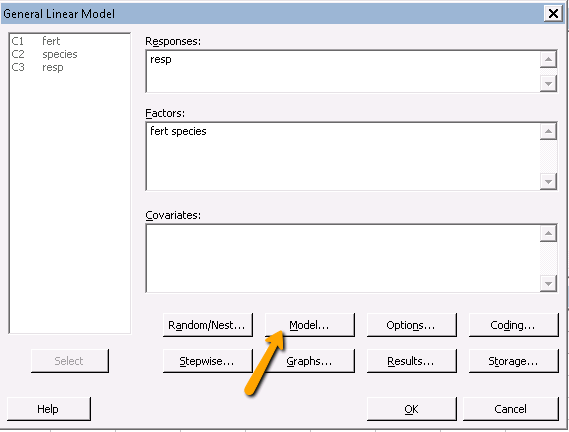Open the Random/Nest... settings

(x=208, y=325)
